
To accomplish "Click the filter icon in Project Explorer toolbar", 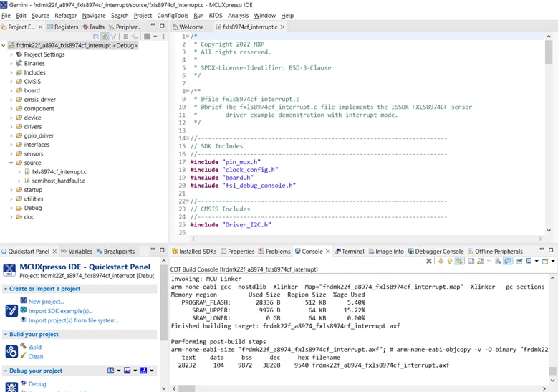I will point(113,37).
